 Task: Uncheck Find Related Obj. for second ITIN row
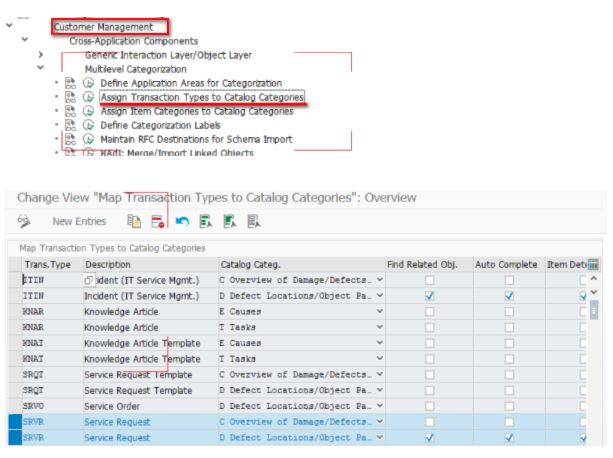[x=430, y=296]
